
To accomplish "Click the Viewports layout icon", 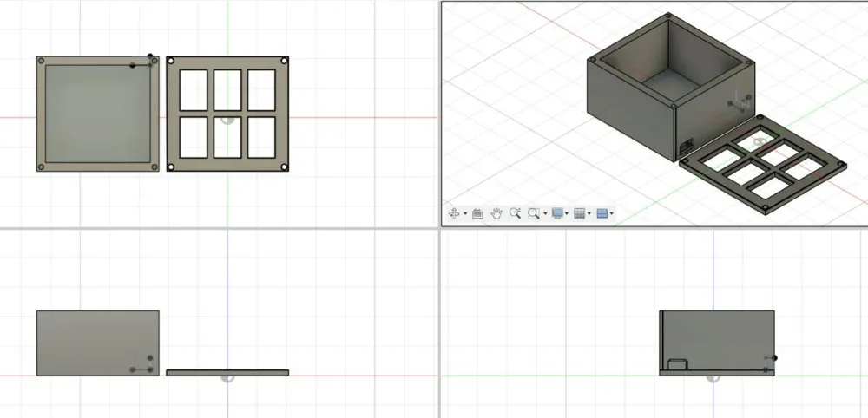I will tap(602, 213).
